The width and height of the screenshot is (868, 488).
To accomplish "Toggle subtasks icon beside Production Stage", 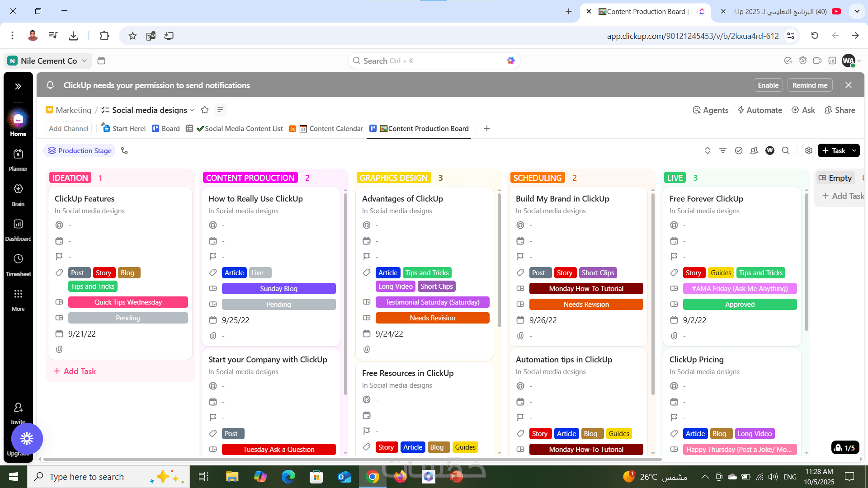I will pos(124,150).
